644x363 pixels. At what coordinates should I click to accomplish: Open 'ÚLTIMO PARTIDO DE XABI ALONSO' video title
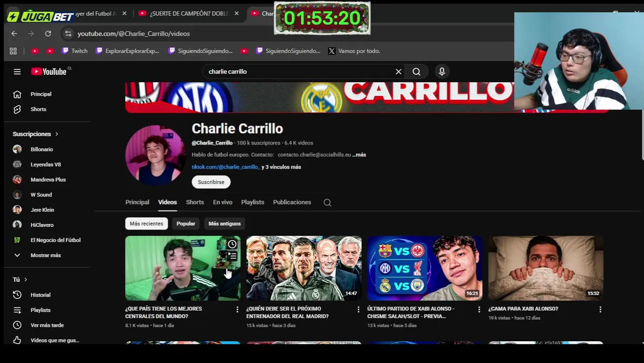[x=411, y=313]
